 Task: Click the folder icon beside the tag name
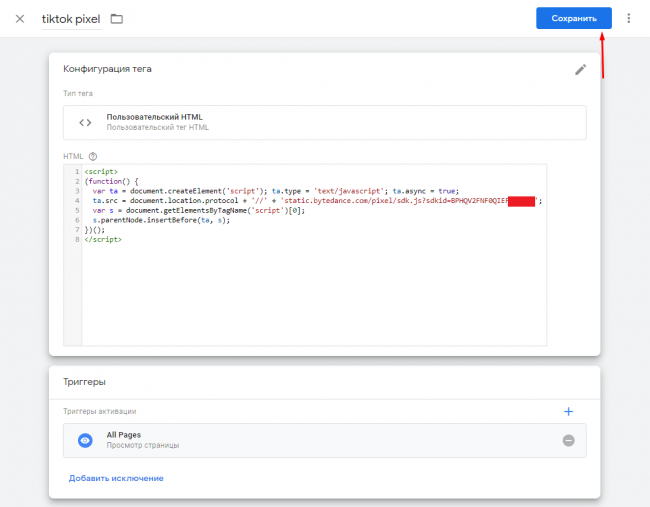pyautogui.click(x=116, y=19)
